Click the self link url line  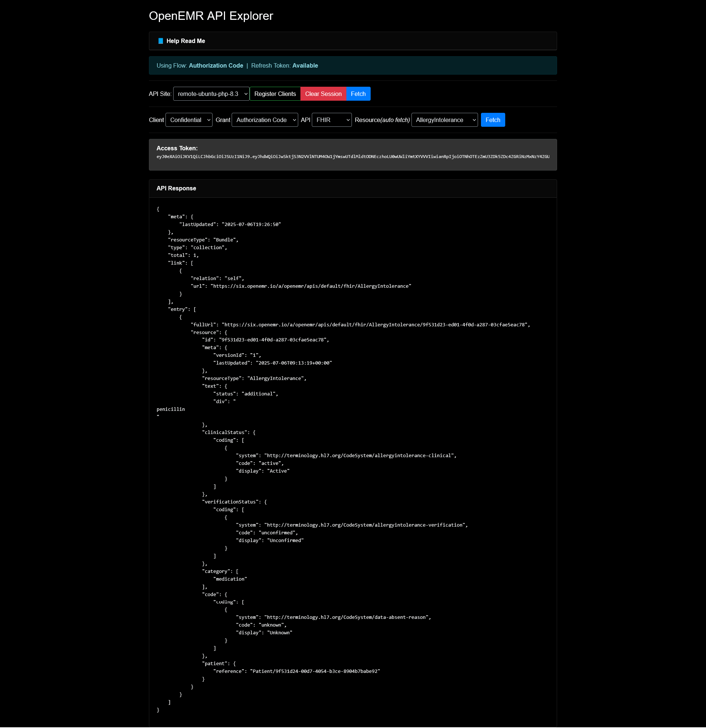click(301, 286)
